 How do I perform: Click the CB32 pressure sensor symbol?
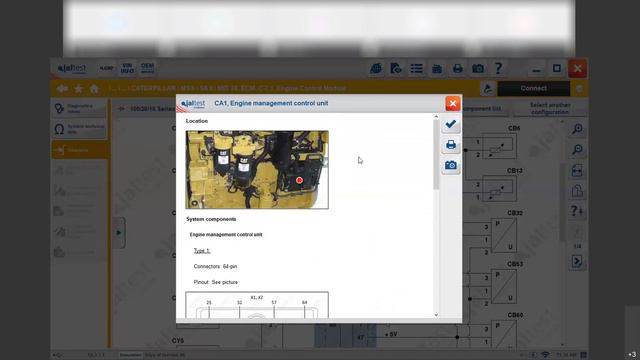(x=504, y=236)
